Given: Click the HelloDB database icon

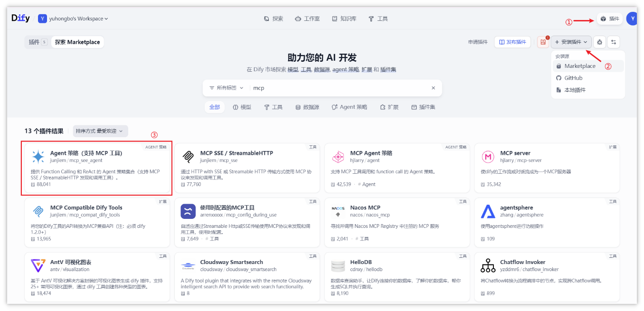Looking at the screenshot, I should 338,266.
